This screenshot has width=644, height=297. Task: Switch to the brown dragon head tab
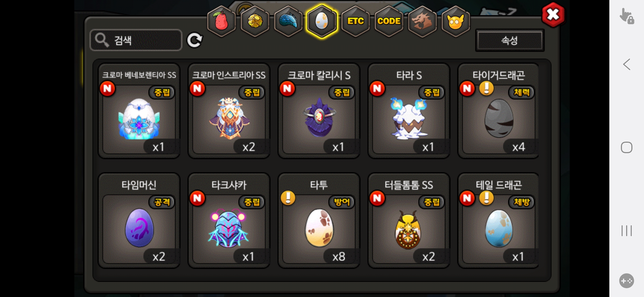(422, 21)
